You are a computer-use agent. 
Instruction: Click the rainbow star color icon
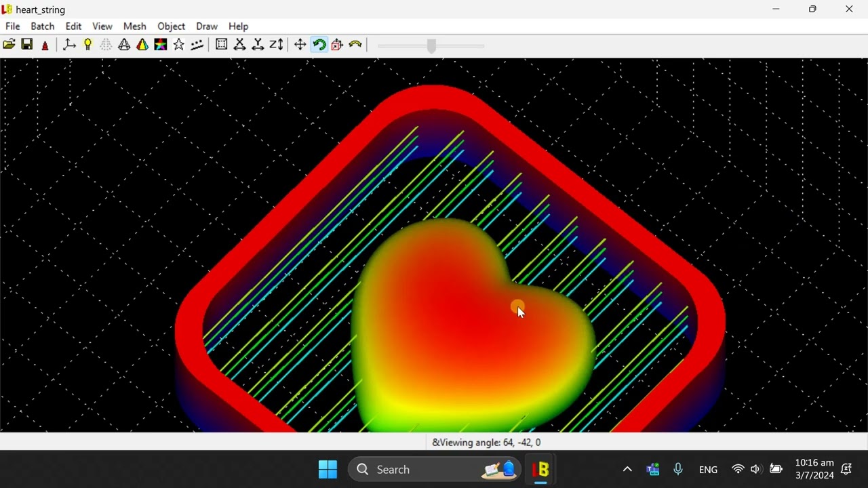161,45
